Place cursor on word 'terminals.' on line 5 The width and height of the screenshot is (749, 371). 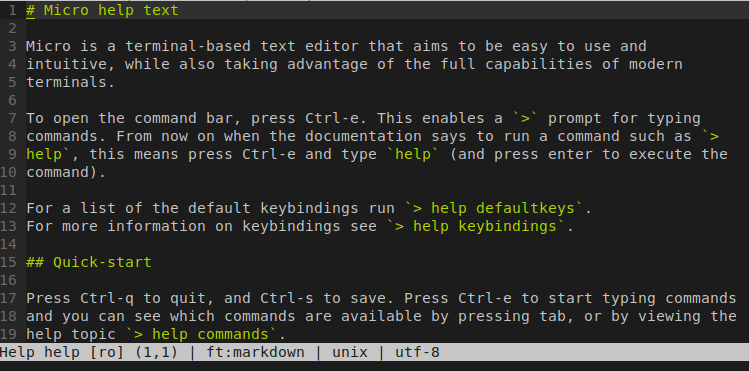pyautogui.click(x=71, y=82)
